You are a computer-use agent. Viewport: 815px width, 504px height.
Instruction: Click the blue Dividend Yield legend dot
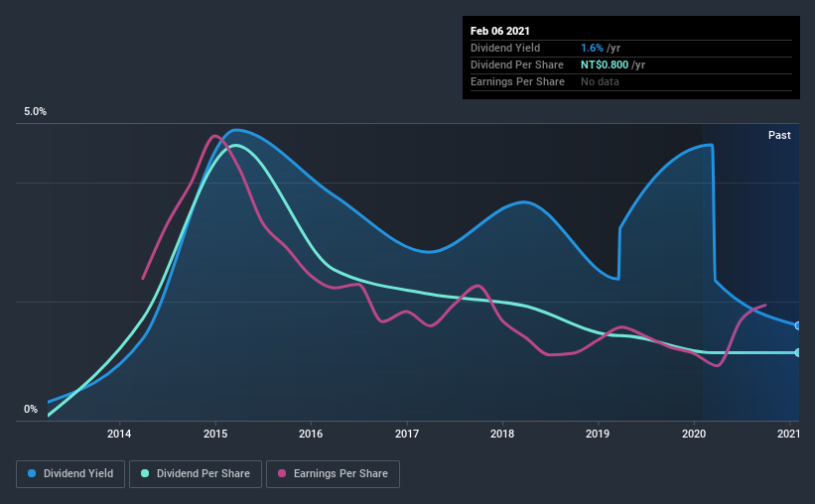[x=32, y=473]
